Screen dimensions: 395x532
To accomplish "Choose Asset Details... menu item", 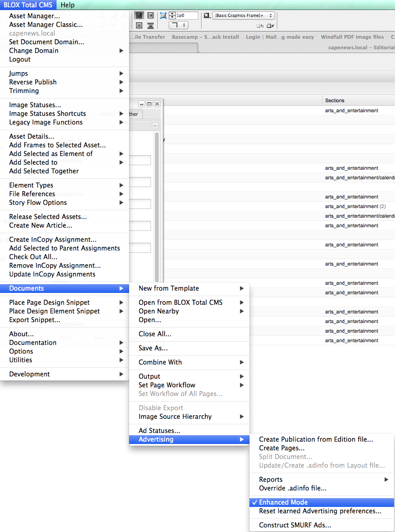I will tap(64, 136).
